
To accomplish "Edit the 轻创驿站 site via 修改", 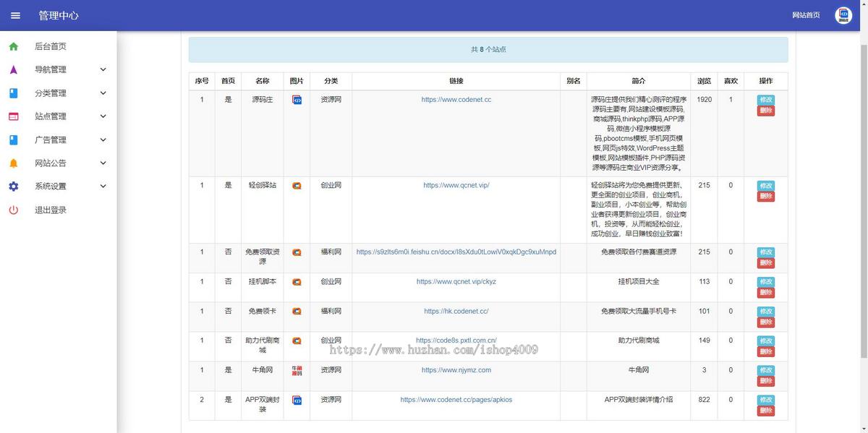I will [x=766, y=186].
